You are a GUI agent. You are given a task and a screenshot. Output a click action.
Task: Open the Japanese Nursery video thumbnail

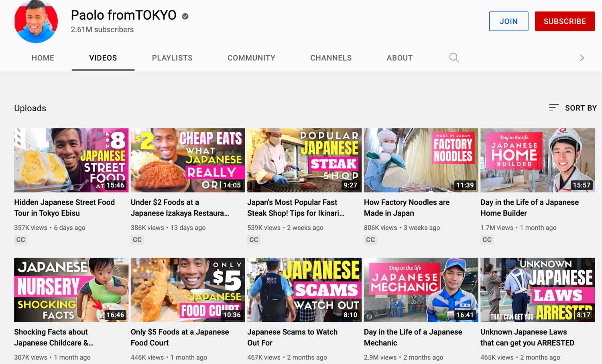tap(71, 290)
